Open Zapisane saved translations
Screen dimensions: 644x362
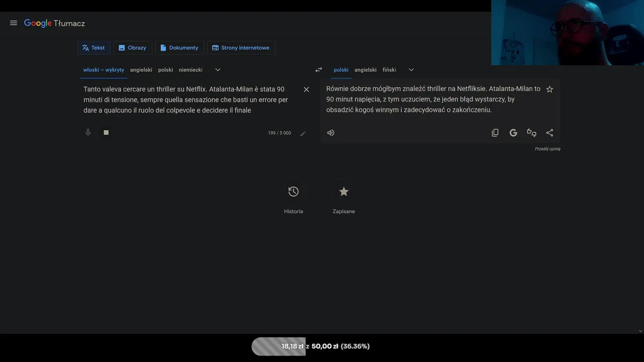(x=344, y=198)
